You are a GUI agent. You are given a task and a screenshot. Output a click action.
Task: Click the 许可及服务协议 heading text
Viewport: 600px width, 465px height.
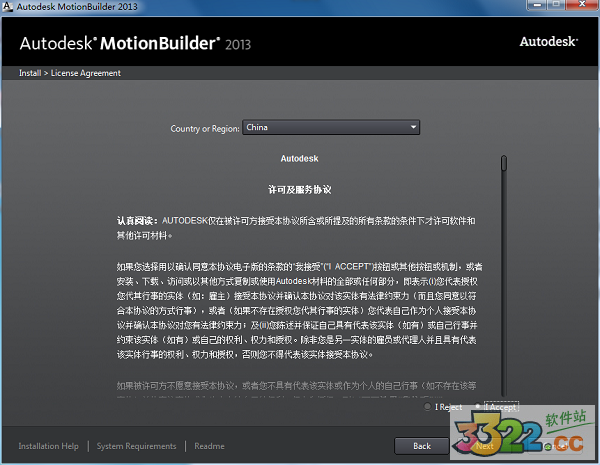tap(300, 190)
